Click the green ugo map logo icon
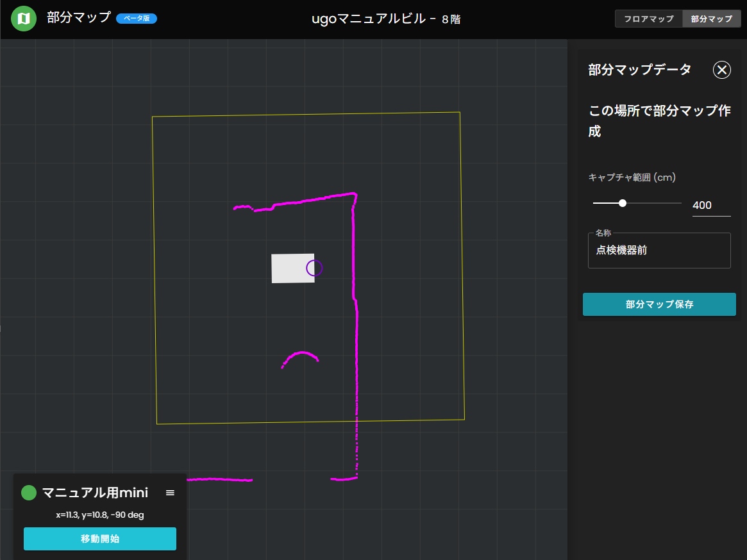This screenshot has height=560, width=747. tap(23, 19)
